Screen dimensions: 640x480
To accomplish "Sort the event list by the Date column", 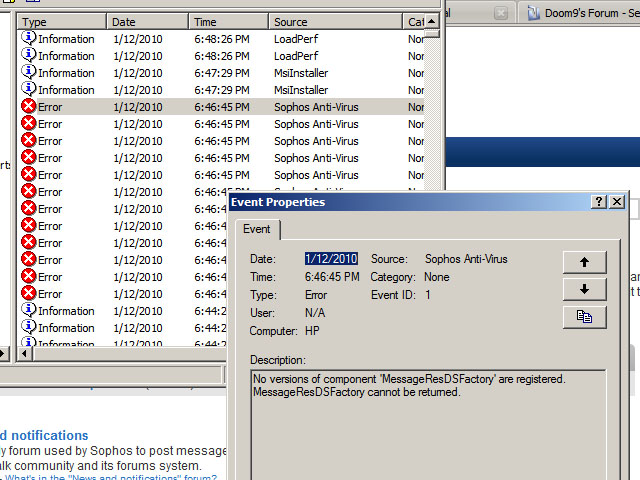I will [147, 22].
